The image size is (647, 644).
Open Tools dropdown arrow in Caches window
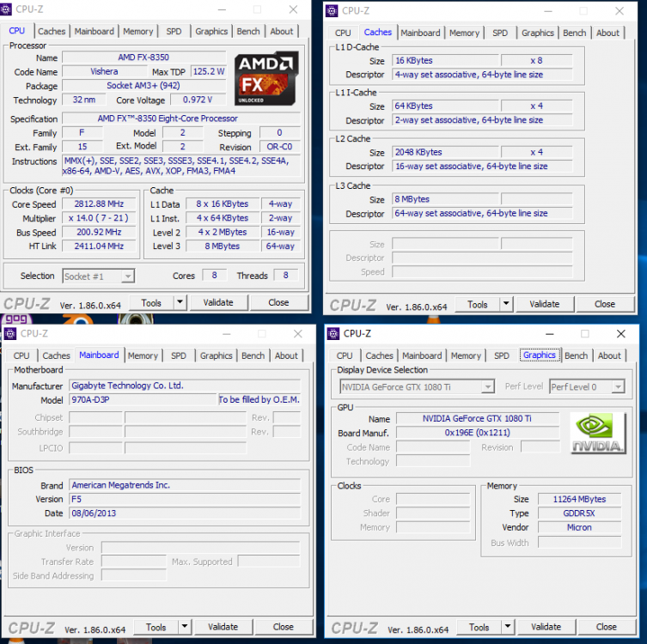[x=506, y=304]
